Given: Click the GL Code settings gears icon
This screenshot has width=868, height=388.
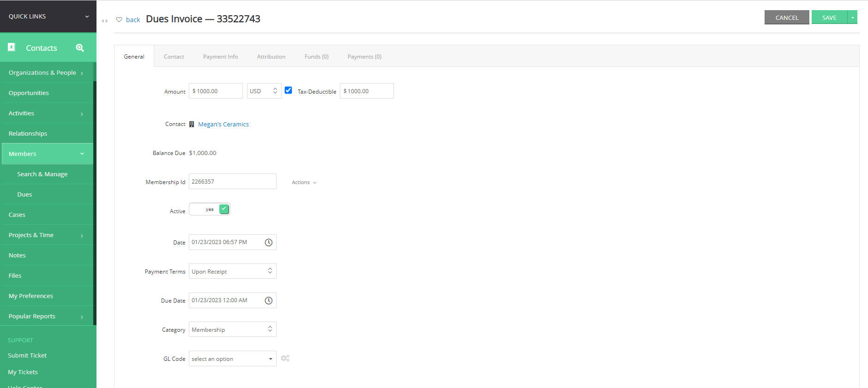Looking at the screenshot, I should pyautogui.click(x=285, y=358).
